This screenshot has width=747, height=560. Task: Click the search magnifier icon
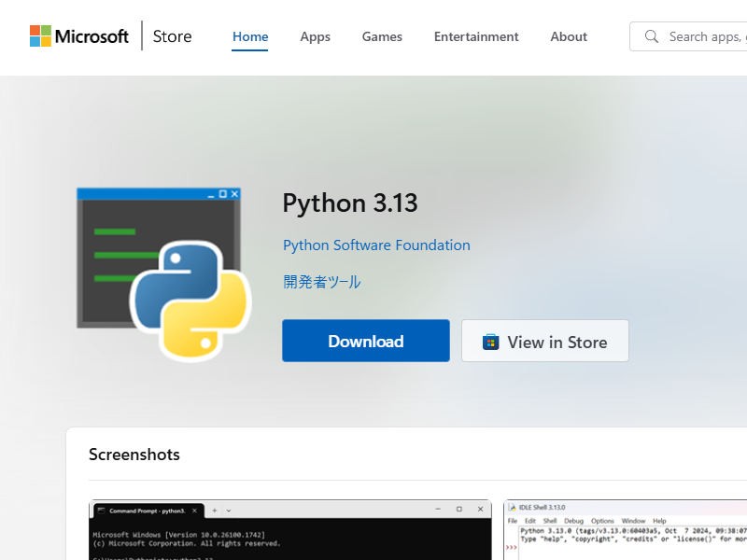click(x=652, y=36)
